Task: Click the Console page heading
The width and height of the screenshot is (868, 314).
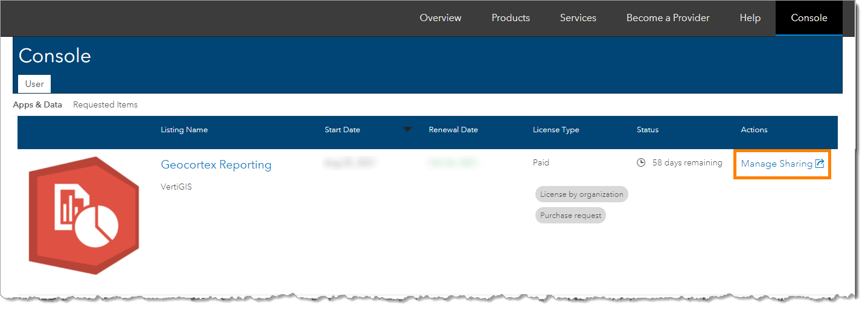Action: [55, 56]
